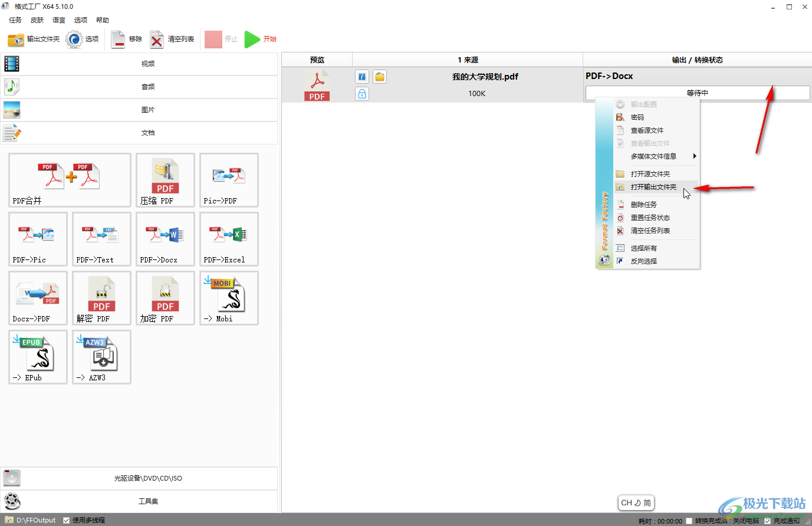This screenshot has height=526, width=812.
Task: Click the 来源 column header
Action: tap(468, 60)
